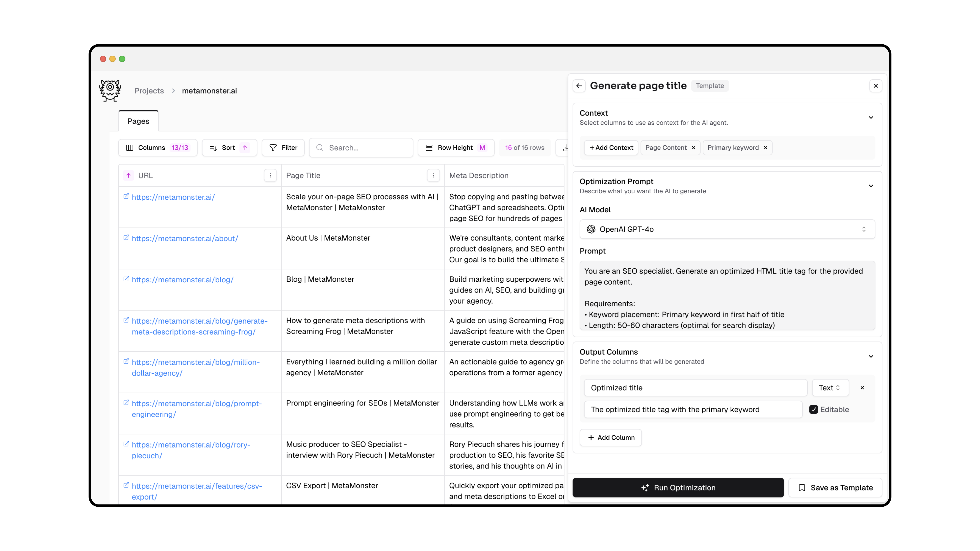The image size is (980, 551).
Task: Open external link icon for csv-export row
Action: click(x=126, y=485)
